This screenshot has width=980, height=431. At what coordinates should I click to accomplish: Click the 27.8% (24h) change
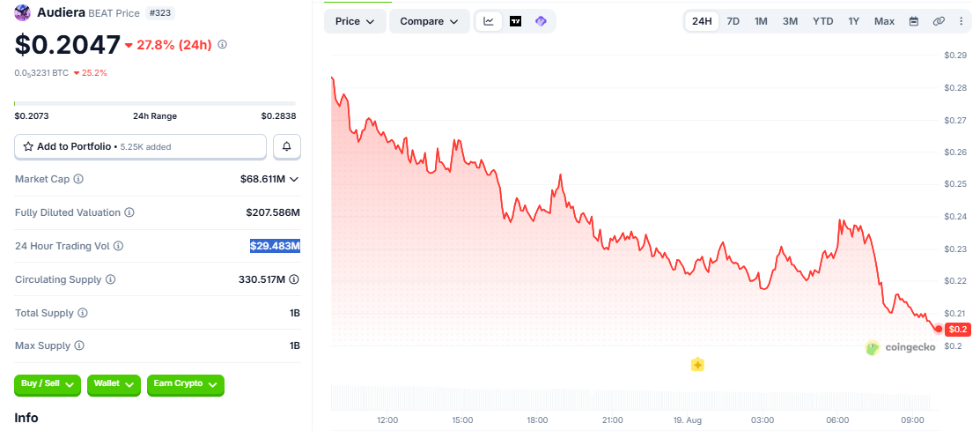click(173, 45)
